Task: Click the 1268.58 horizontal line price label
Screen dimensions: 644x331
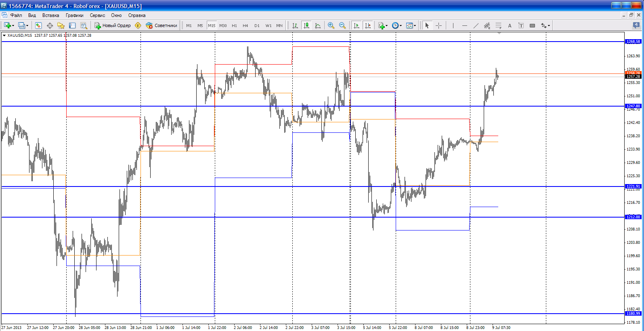Action: [633, 42]
